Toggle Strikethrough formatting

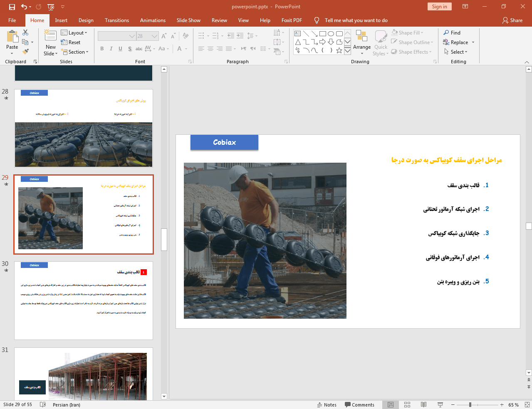tap(139, 49)
